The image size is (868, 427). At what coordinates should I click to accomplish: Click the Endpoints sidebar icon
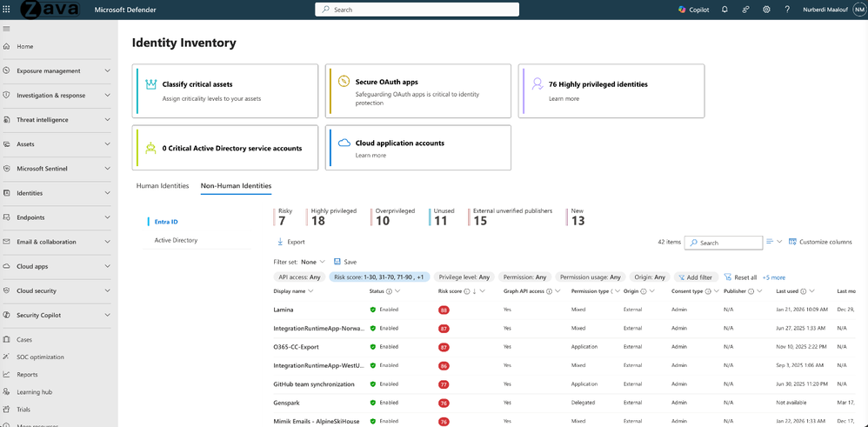coord(7,217)
